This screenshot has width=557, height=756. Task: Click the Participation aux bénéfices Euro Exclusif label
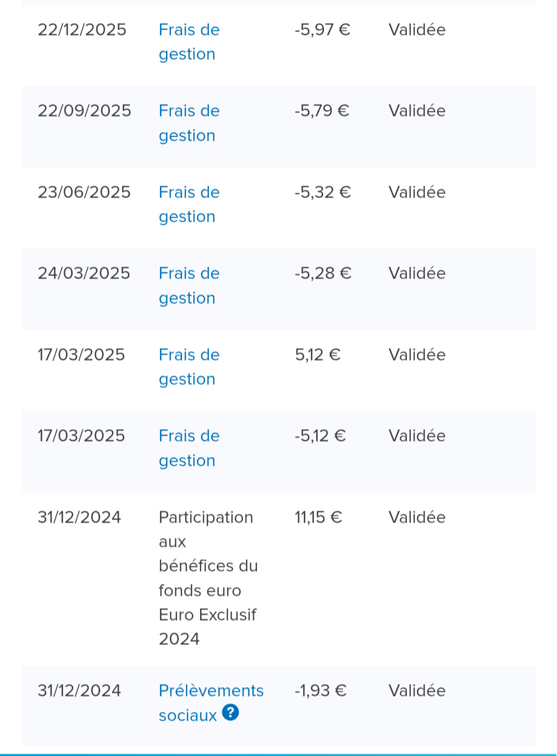207,578
